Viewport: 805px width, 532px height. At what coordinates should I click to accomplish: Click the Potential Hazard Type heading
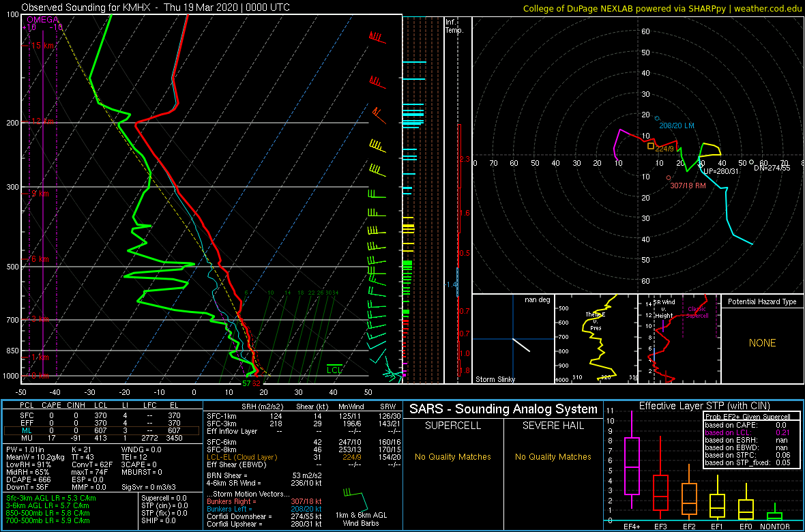(x=762, y=301)
